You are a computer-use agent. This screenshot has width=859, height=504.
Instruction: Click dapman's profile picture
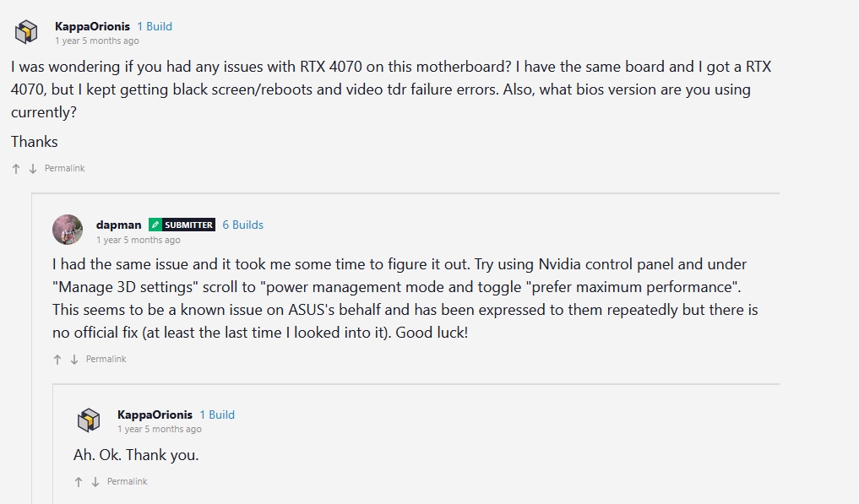coord(68,230)
